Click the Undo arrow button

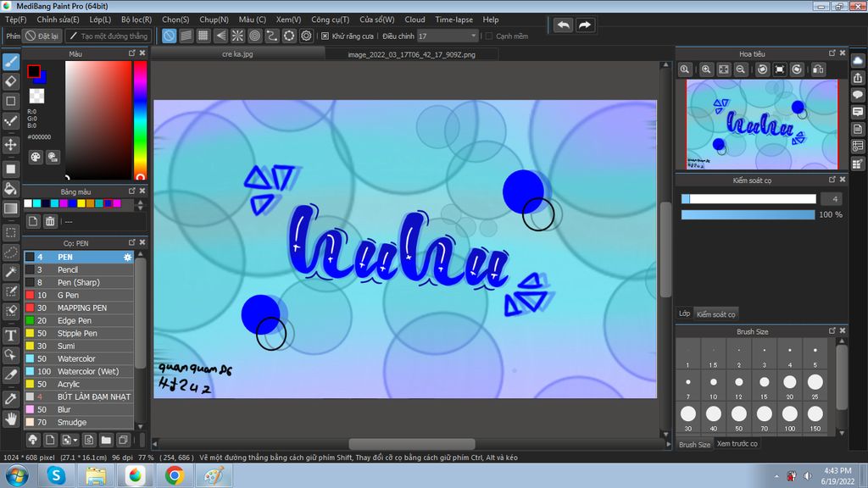coord(563,25)
